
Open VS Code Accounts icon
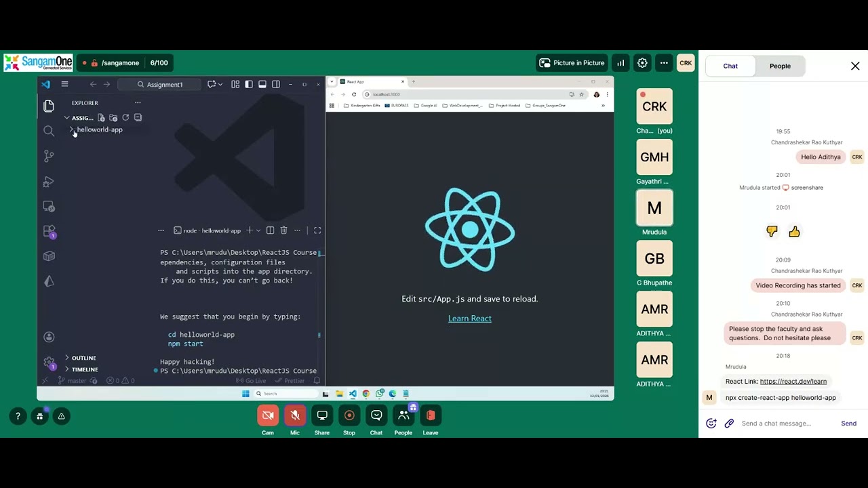click(49, 337)
